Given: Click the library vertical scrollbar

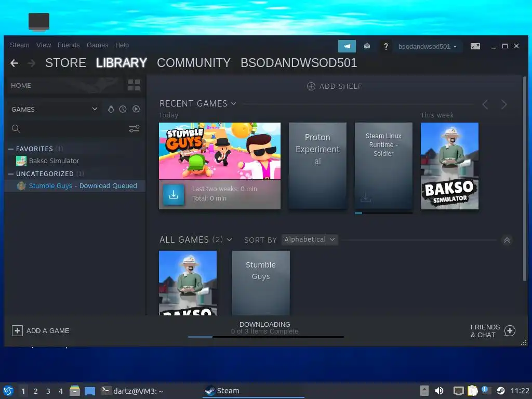Looking at the screenshot, I should pos(525,178).
